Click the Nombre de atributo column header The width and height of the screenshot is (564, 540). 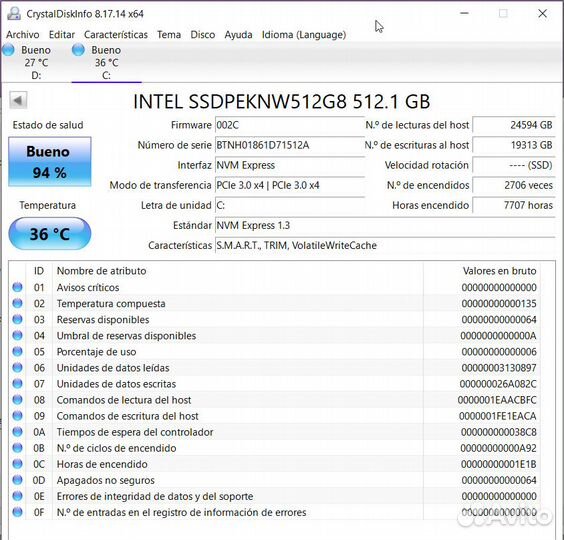pos(238,271)
